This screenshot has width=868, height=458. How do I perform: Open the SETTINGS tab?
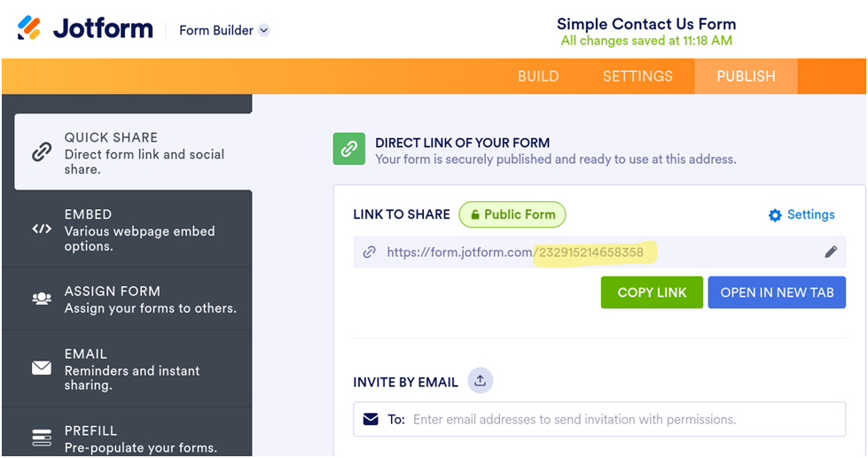point(637,76)
